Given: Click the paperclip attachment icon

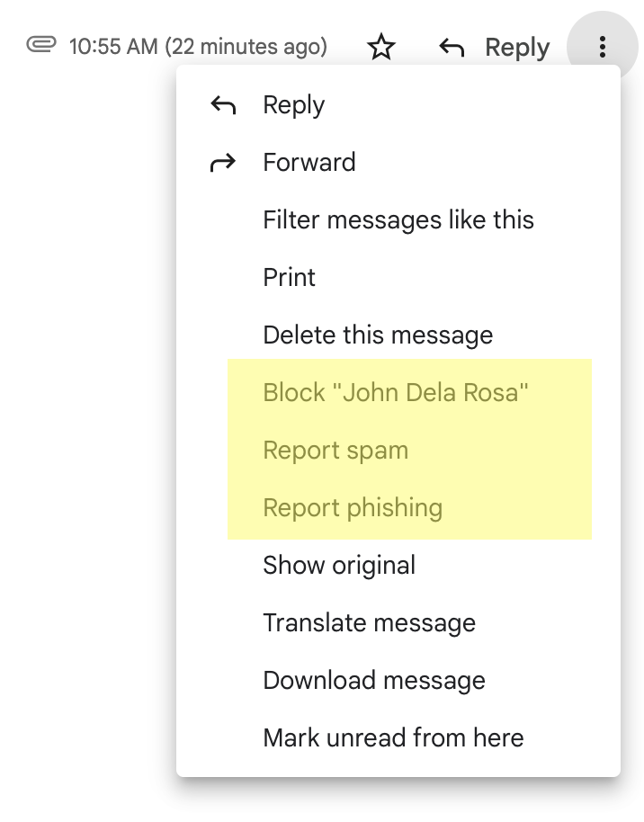Looking at the screenshot, I should (41, 45).
